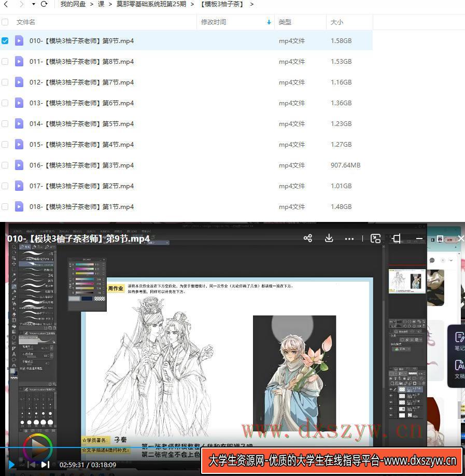Click video file icon for 第1节.mp4

pyautogui.click(x=19, y=207)
